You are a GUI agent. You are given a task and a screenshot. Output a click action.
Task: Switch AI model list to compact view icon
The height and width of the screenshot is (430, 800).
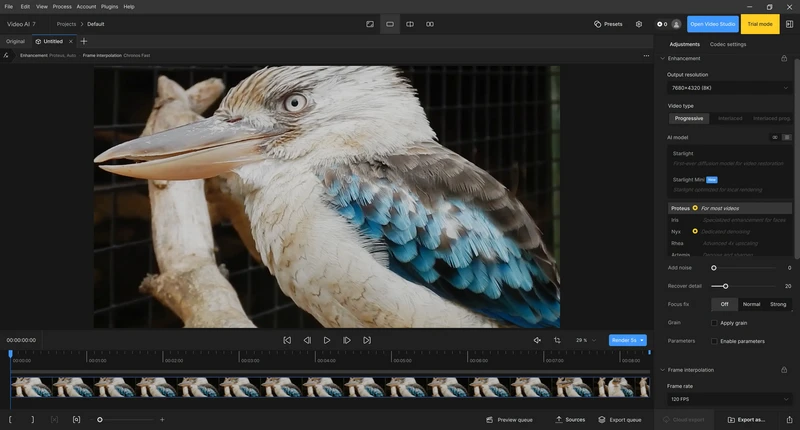click(774, 137)
